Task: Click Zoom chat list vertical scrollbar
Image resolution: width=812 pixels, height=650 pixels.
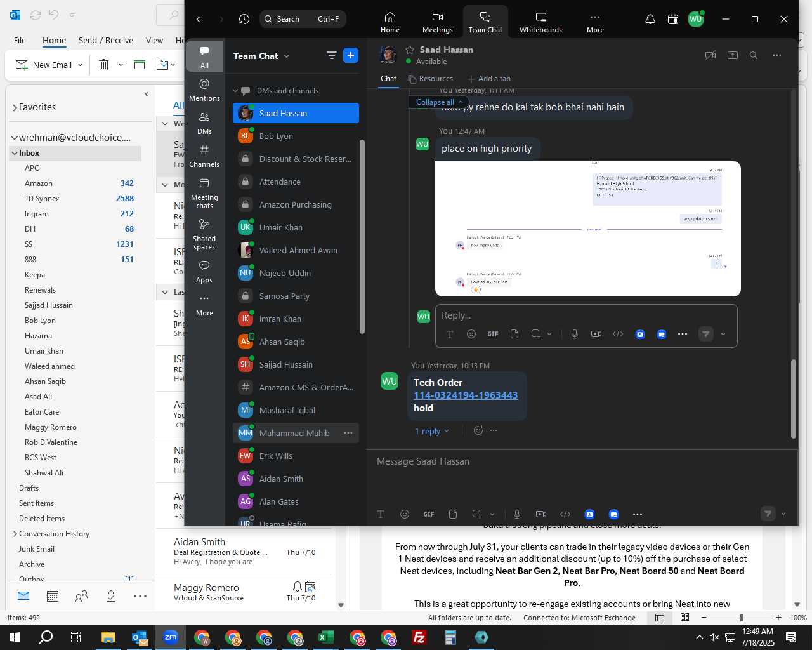Action: click(x=362, y=236)
